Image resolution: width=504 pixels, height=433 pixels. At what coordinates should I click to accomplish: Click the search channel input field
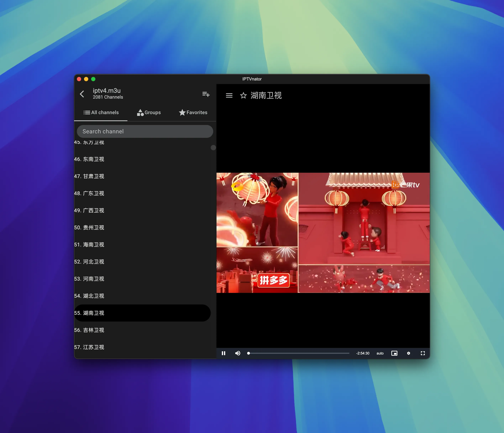145,131
